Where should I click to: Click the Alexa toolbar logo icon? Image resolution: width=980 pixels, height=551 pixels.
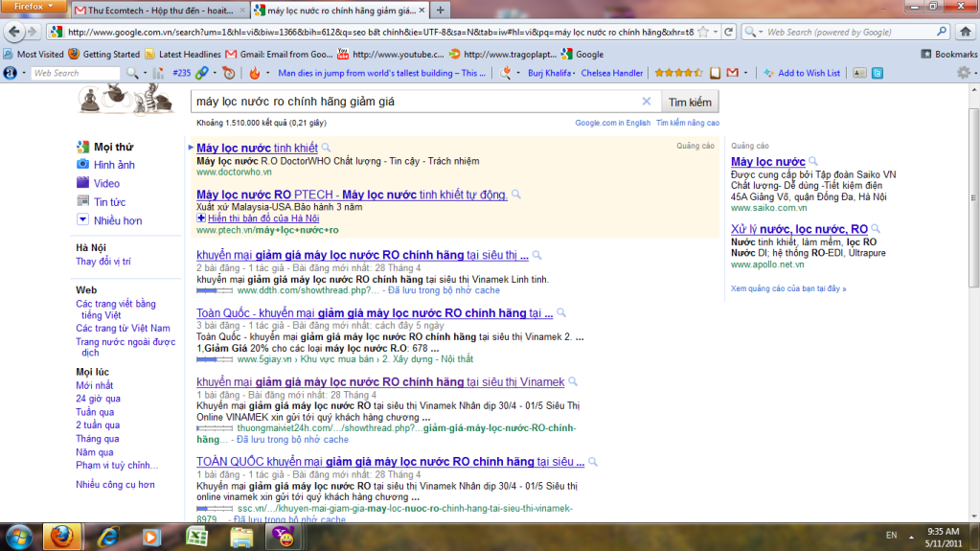coord(10,73)
